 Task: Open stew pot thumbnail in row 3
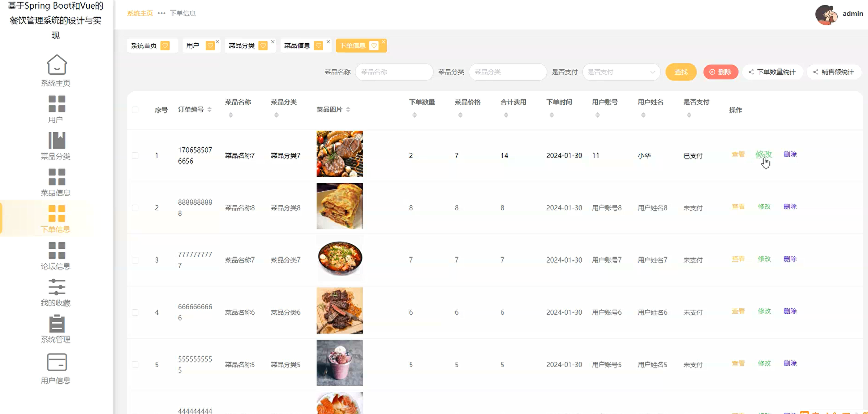tap(340, 259)
